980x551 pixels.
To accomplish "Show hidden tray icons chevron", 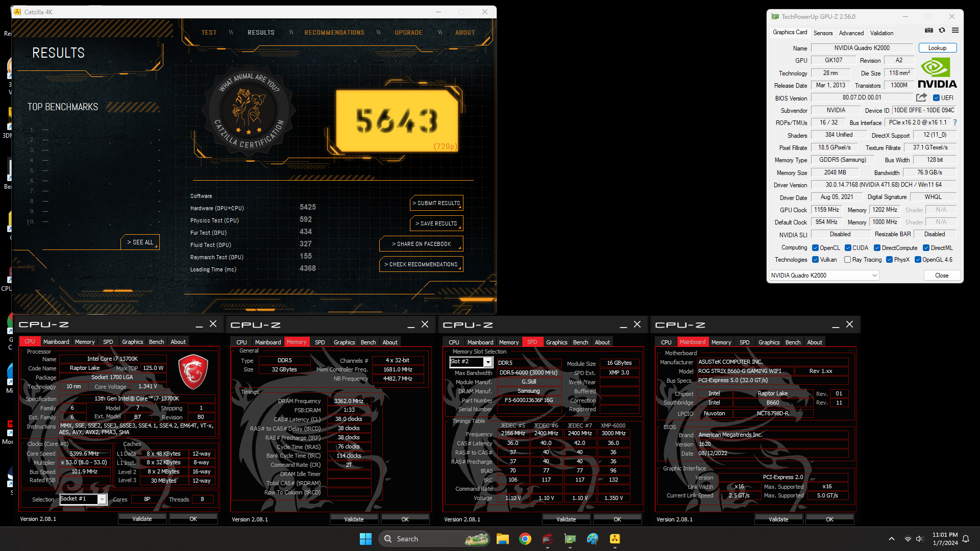I will click(x=892, y=539).
